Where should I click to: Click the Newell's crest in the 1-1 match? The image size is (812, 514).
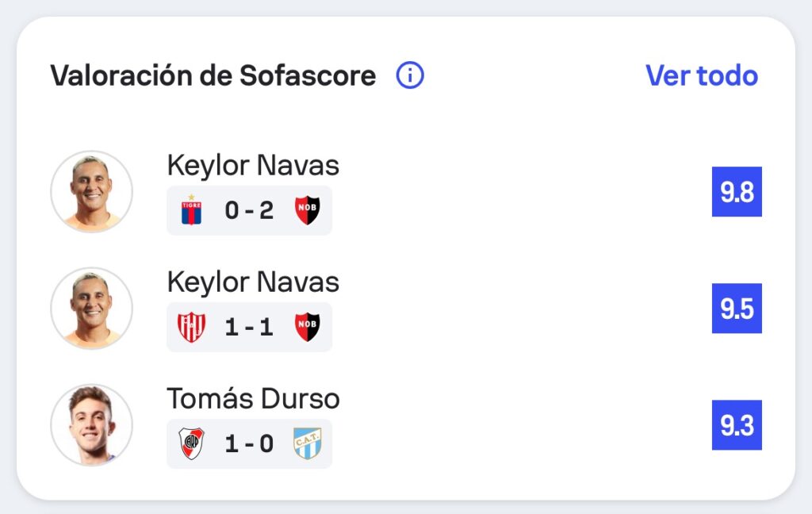[x=308, y=327]
